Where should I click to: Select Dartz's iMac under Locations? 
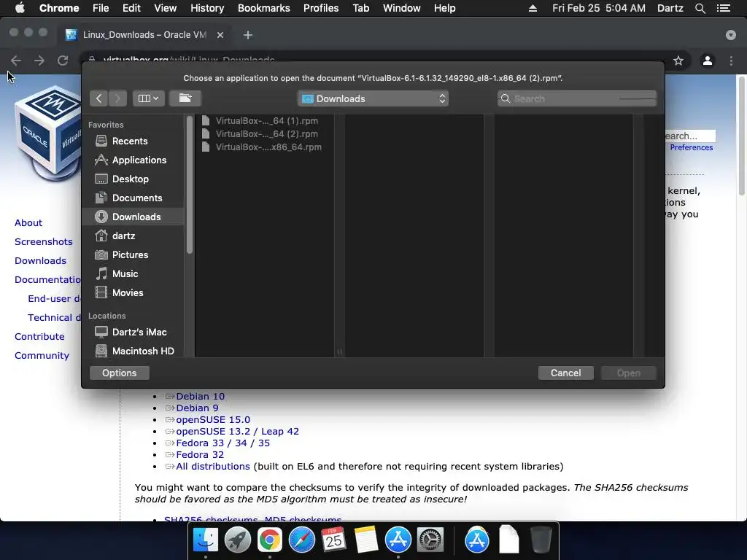[x=133, y=332]
